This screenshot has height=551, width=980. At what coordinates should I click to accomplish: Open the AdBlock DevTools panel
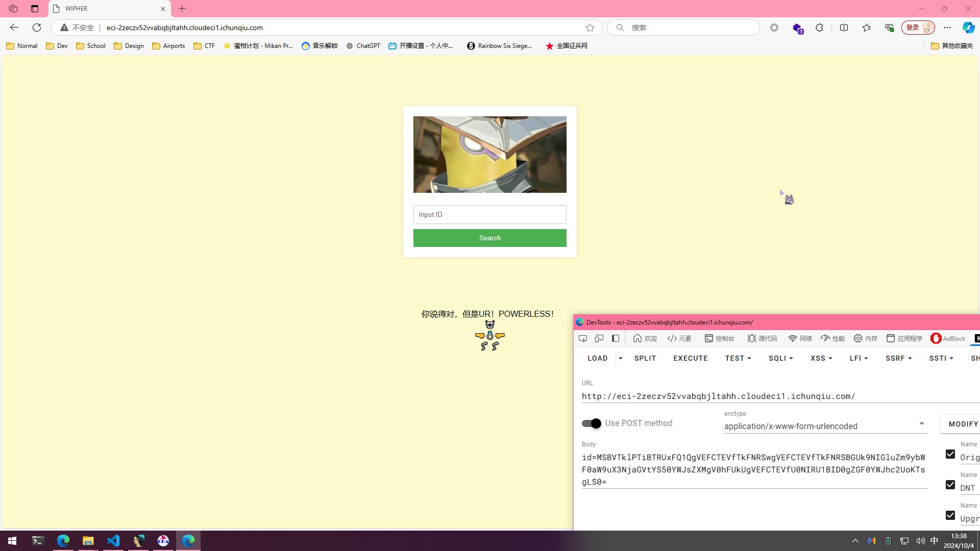948,338
